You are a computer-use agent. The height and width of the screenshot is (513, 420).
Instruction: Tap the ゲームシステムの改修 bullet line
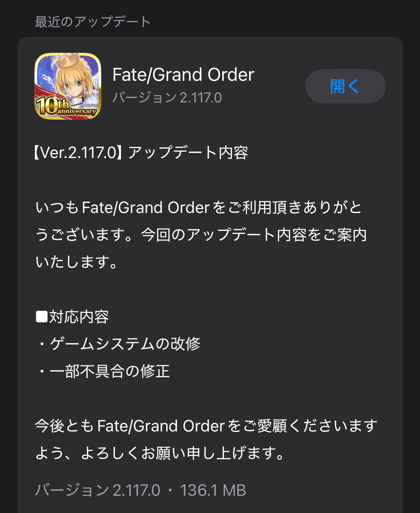coord(118,344)
